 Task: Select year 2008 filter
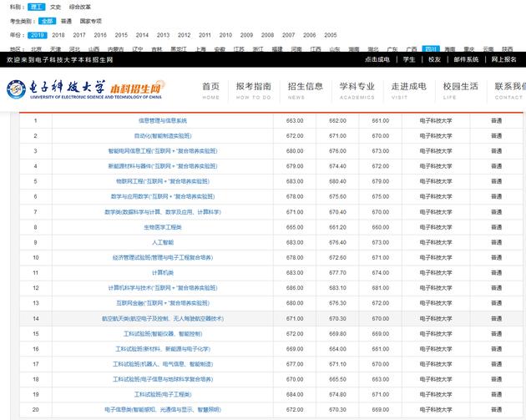click(268, 35)
